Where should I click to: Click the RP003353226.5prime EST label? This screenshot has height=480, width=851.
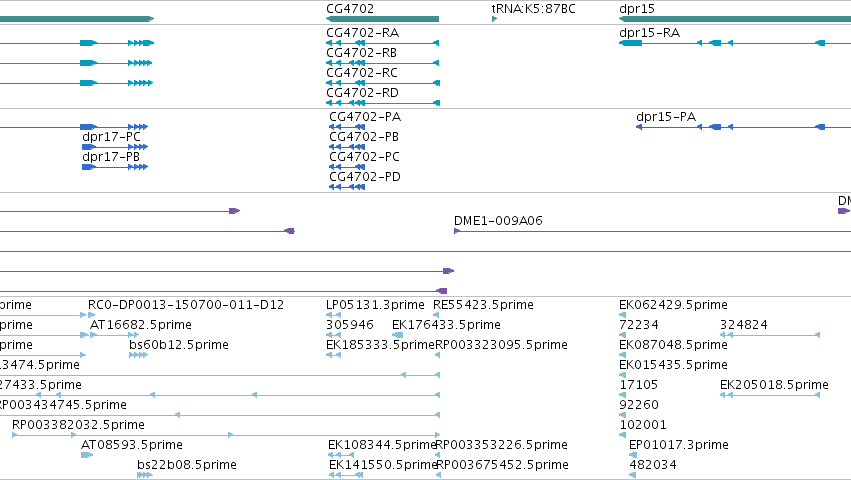click(x=502, y=446)
